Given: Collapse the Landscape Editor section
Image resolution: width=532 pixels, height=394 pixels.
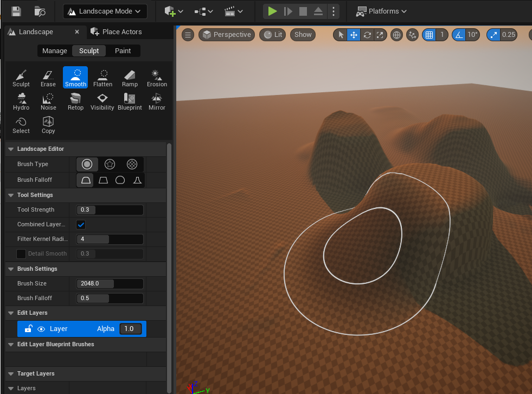Looking at the screenshot, I should click(11, 149).
